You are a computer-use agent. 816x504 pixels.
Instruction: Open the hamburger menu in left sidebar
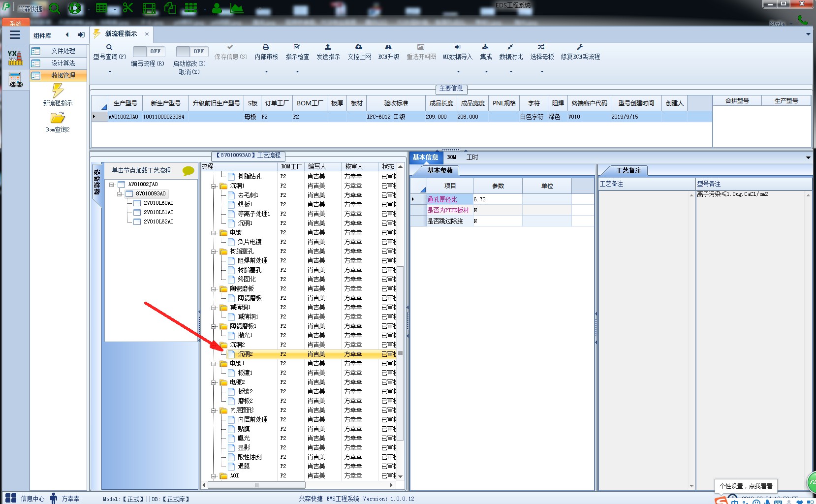point(15,34)
